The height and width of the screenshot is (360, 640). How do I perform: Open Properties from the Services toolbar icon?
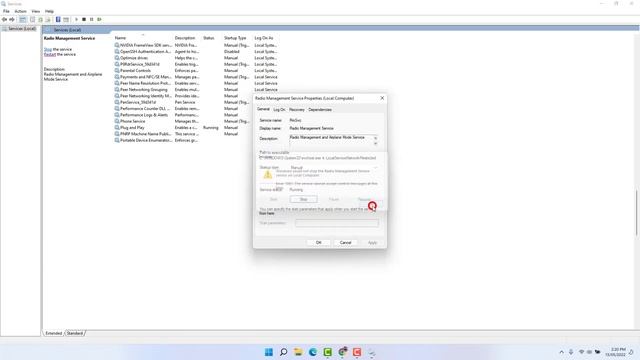tap(33, 20)
